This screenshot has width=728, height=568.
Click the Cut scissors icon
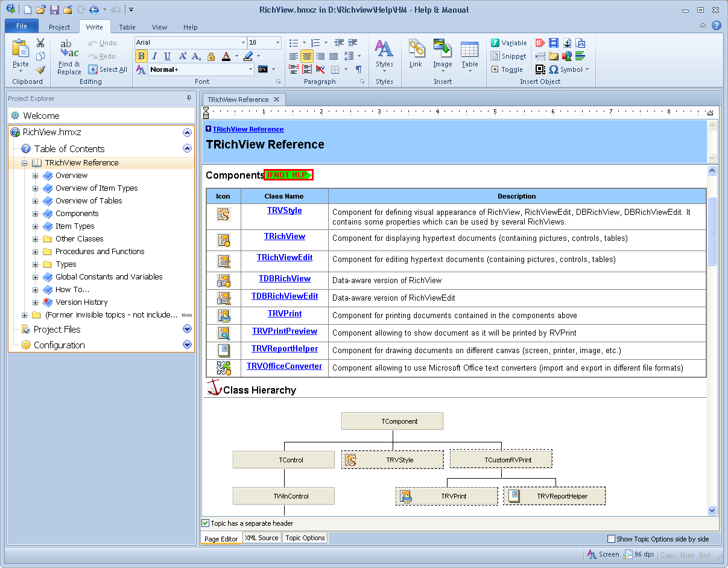[x=40, y=43]
